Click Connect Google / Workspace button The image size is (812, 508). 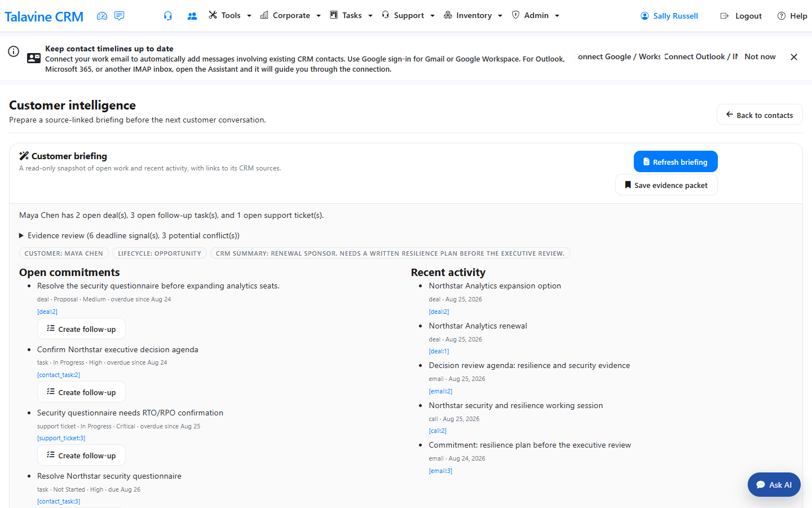(x=619, y=56)
